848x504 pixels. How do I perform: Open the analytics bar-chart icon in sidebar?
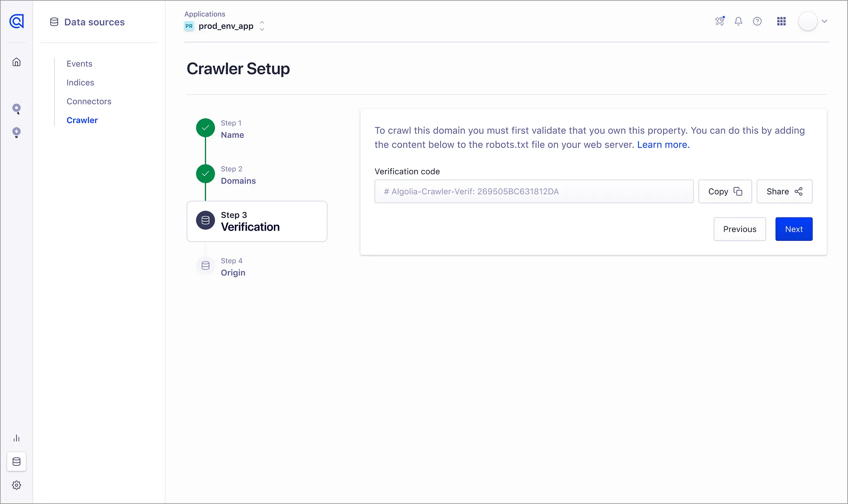point(17,438)
